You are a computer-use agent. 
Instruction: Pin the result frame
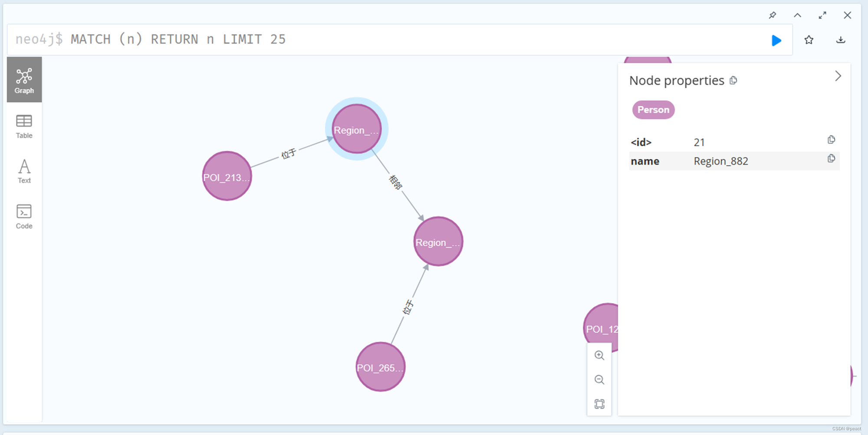click(x=773, y=15)
